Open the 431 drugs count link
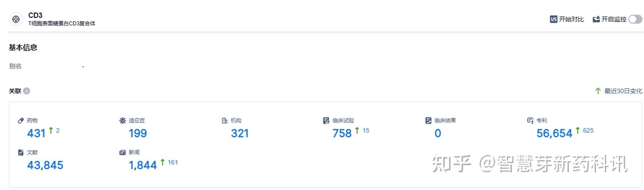 coord(36,133)
